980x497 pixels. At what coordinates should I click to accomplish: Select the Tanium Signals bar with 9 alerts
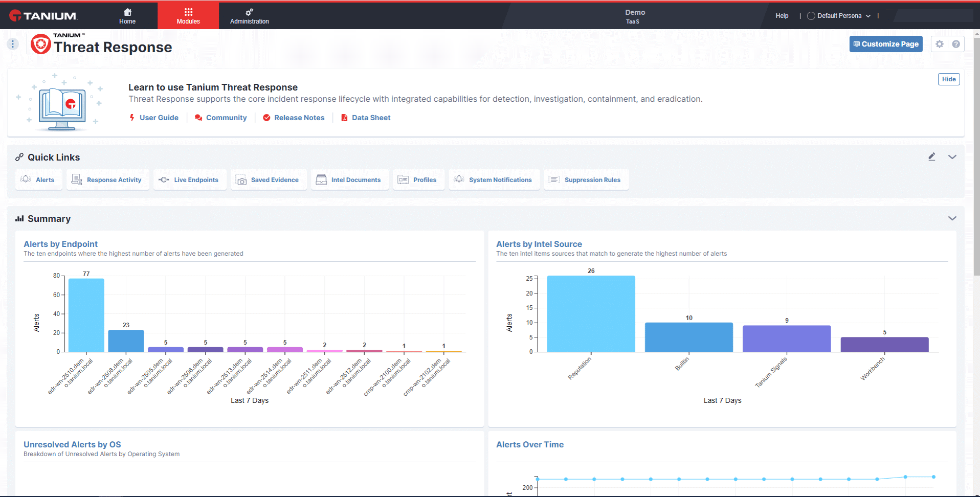click(787, 338)
